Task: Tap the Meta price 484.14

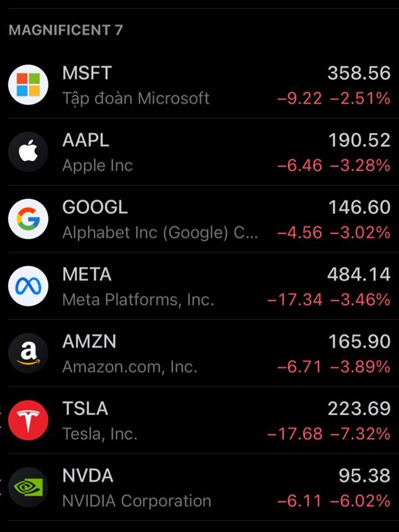Action: coord(359,274)
